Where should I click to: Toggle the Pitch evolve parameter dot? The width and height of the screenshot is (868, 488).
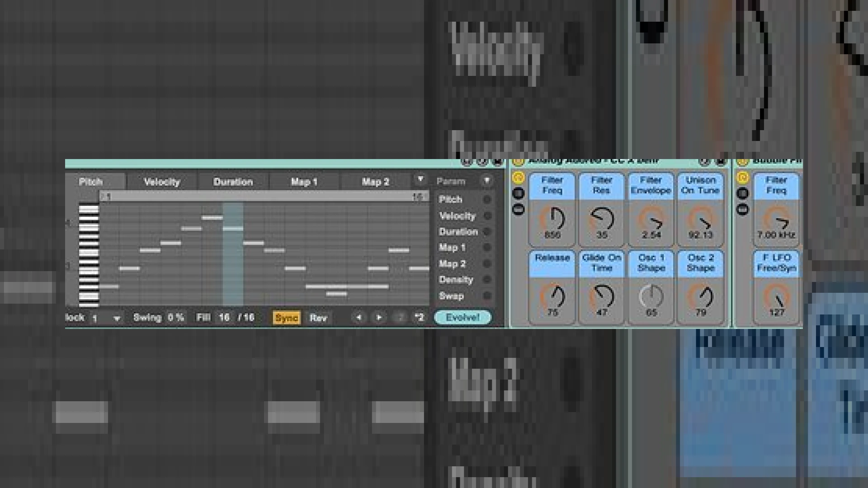[487, 199]
